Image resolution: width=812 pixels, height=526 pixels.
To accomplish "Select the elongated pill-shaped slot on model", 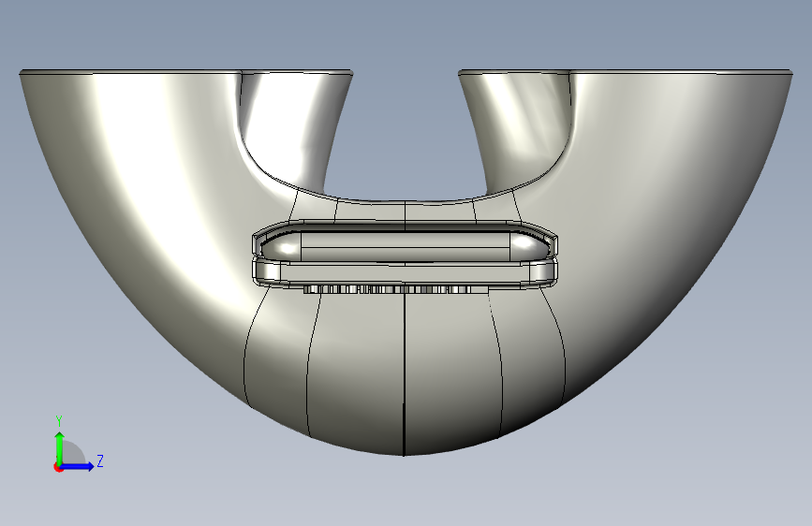I will [405, 245].
